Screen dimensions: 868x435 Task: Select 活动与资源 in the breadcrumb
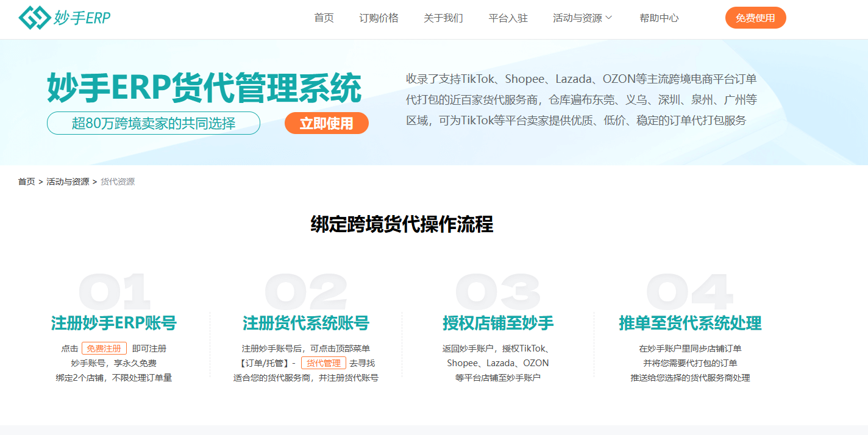68,182
